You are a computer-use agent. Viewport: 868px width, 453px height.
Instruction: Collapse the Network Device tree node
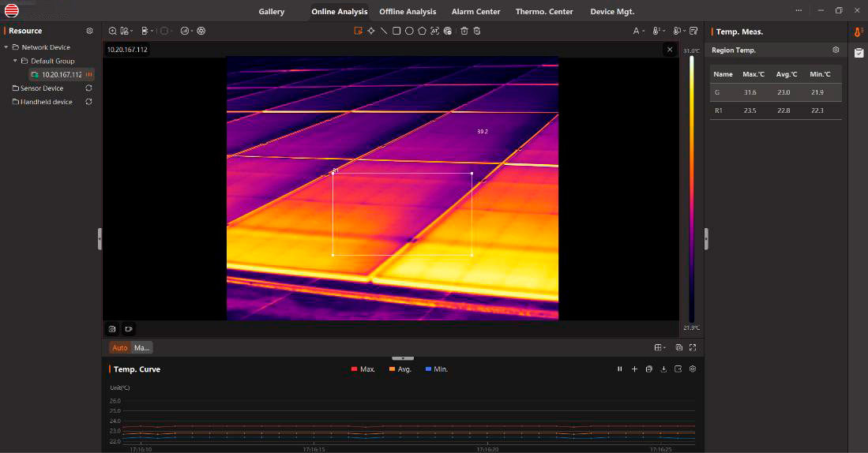tap(6, 47)
